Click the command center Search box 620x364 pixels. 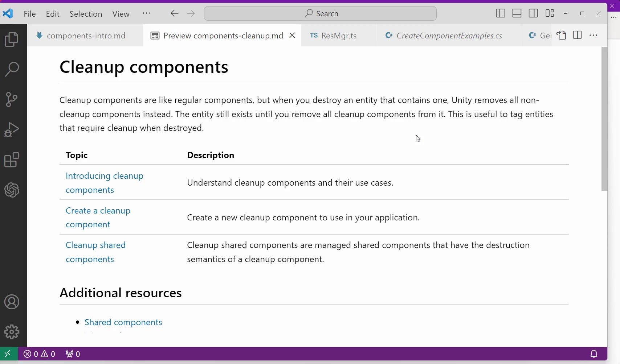[320, 13]
